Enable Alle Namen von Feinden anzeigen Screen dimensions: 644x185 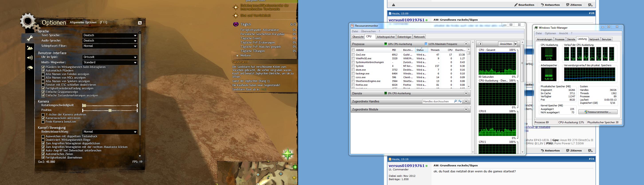click(43, 74)
